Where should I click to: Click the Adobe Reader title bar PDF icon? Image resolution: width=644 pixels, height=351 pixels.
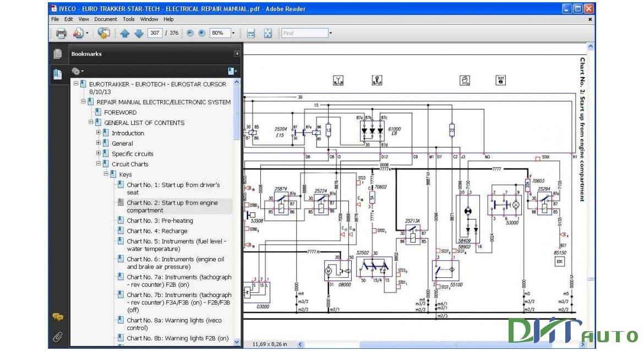[x=54, y=9]
